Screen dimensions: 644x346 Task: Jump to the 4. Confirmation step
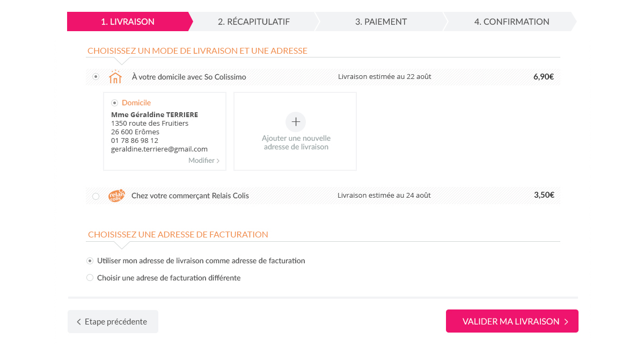(511, 21)
